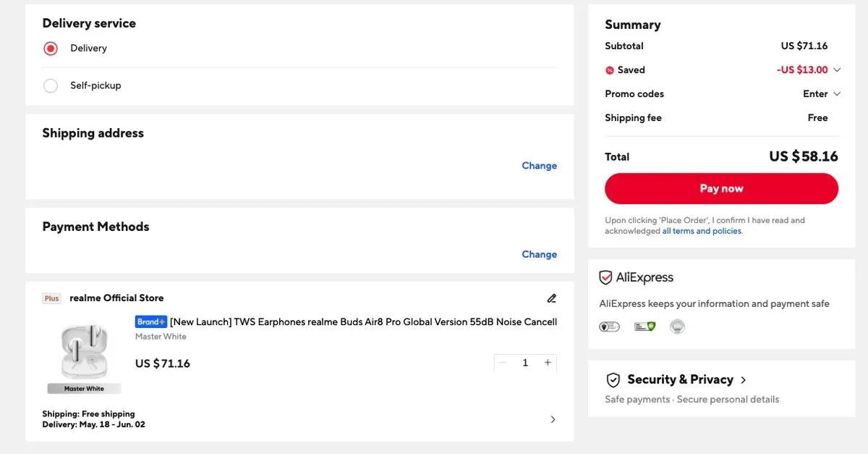Click the Plus store badge
Image resolution: width=868 pixels, height=454 pixels.
(x=51, y=298)
